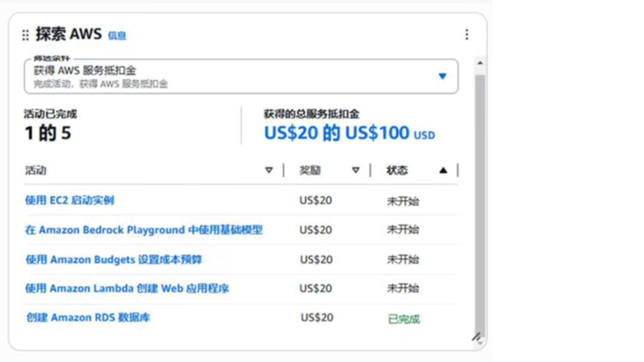Click the 探索 AWS widget title
The height and width of the screenshot is (362, 644).
pos(68,34)
